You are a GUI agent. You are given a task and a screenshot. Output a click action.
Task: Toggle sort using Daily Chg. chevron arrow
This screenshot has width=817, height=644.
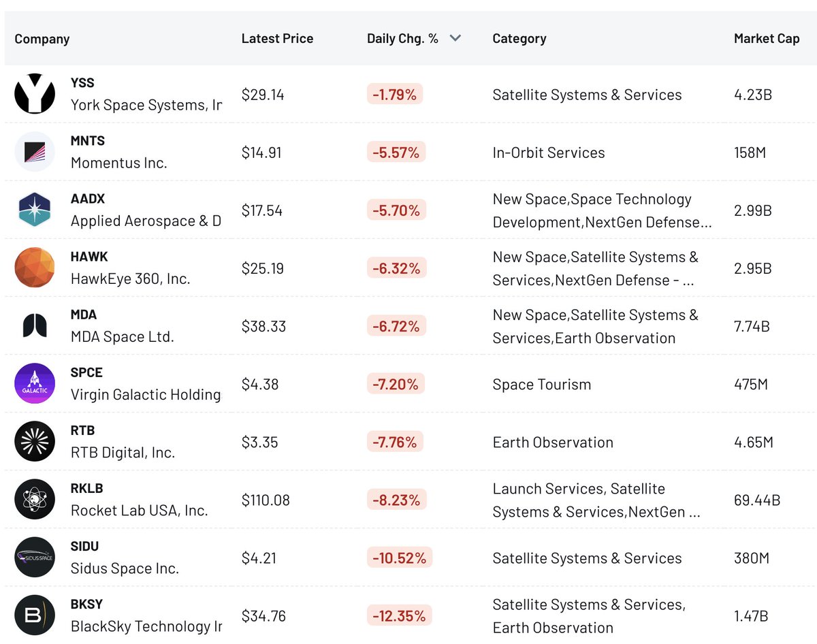[455, 39]
